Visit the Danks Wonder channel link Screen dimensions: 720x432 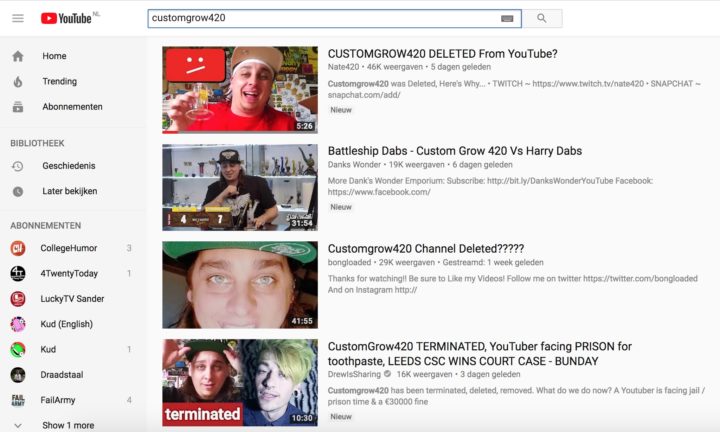click(354, 164)
